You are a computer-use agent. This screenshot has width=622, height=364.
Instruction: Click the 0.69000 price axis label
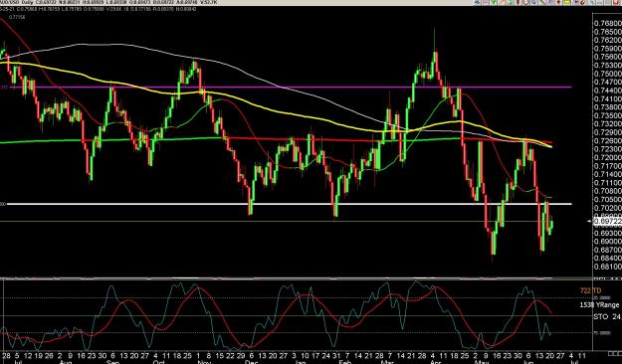pos(607,241)
